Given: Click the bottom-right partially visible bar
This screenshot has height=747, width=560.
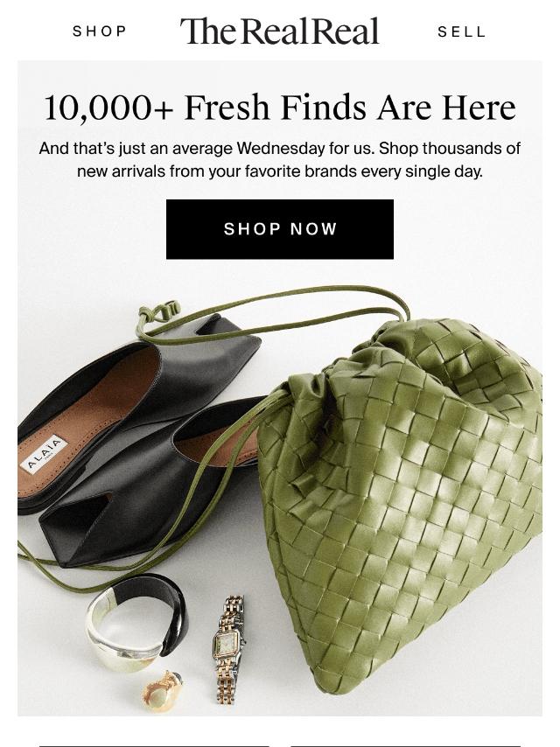Looking at the screenshot, I should [x=405, y=745].
